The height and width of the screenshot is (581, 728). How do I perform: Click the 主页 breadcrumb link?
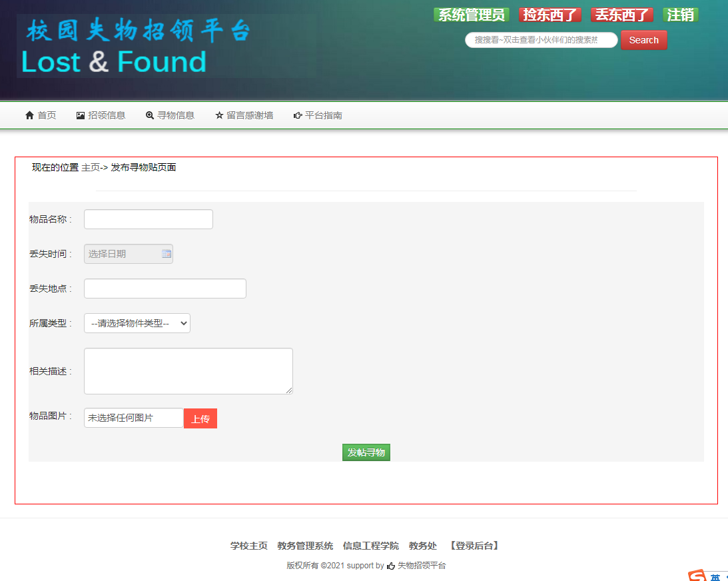[x=90, y=167]
